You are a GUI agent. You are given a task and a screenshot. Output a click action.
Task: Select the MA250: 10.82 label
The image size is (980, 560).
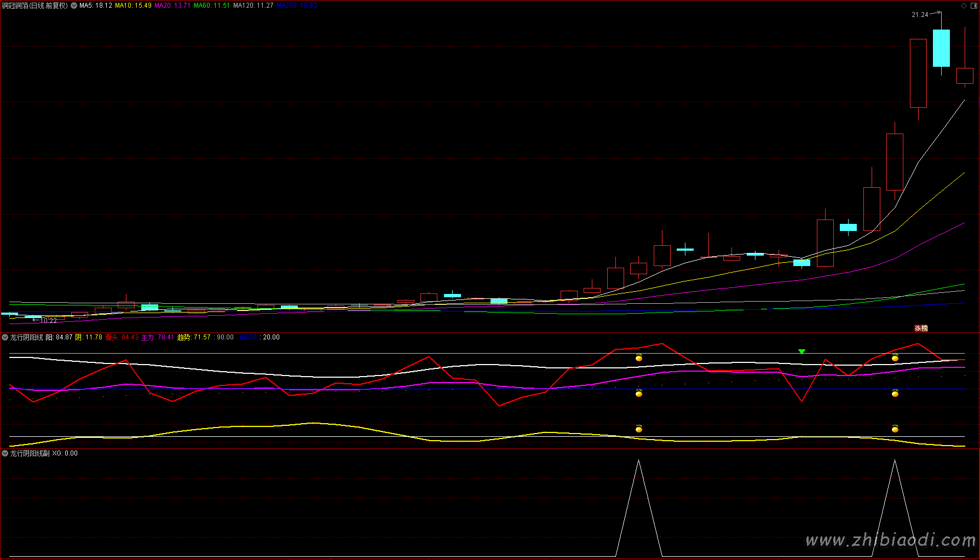297,5
